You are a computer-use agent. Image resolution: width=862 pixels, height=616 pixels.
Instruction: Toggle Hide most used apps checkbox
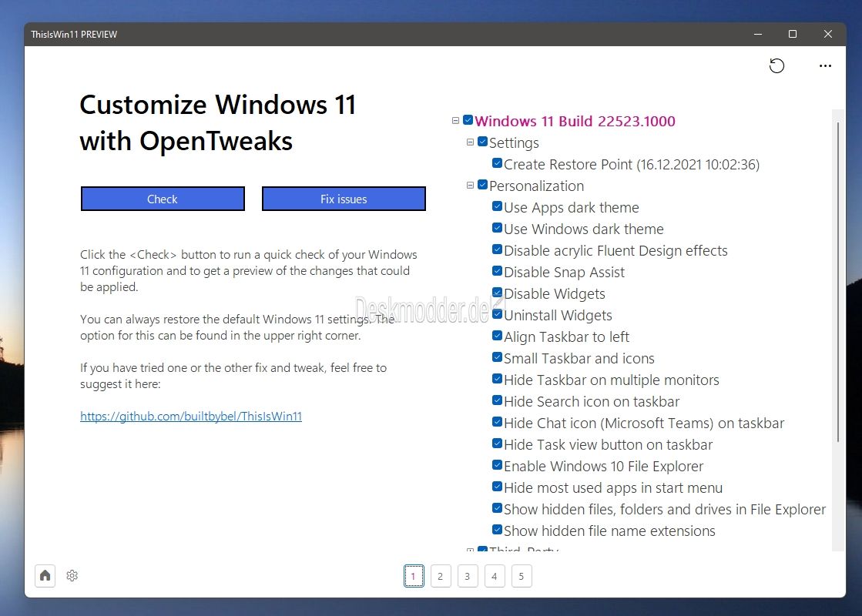click(497, 487)
